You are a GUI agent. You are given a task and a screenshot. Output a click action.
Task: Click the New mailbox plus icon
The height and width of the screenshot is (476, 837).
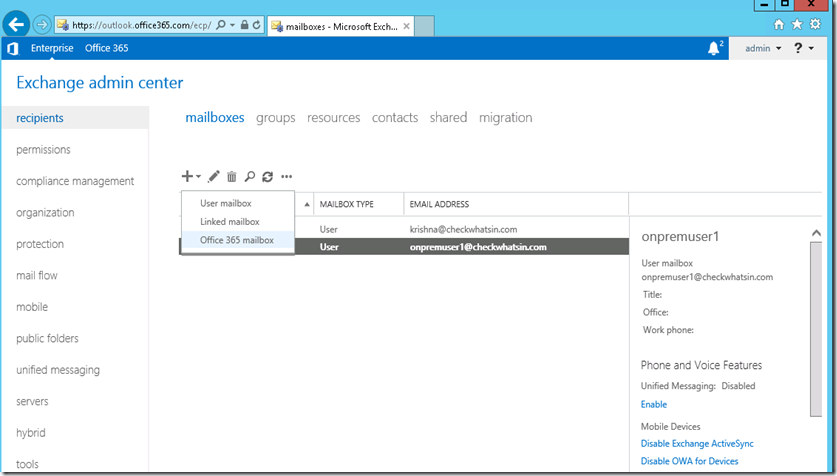pyautogui.click(x=187, y=176)
